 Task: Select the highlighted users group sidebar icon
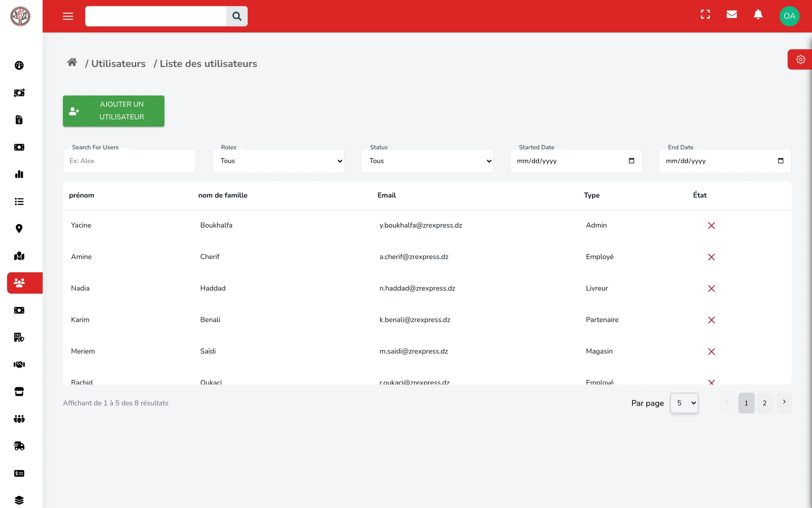(25, 283)
